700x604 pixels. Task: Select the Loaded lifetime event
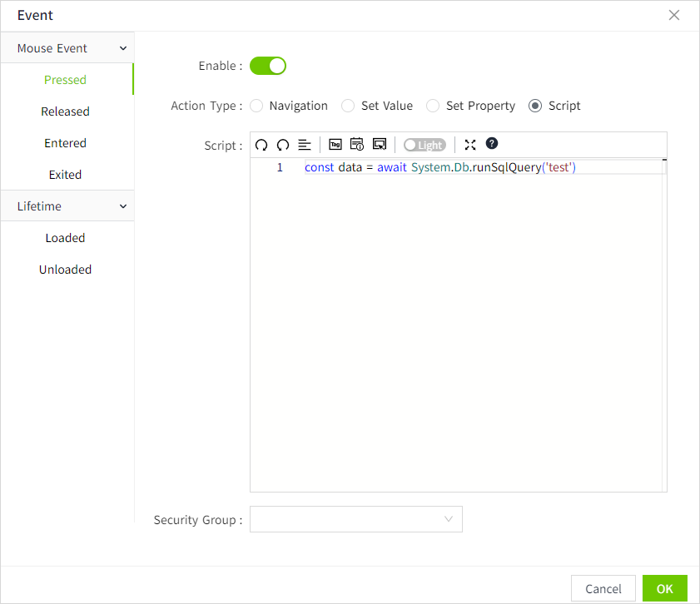[65, 238]
